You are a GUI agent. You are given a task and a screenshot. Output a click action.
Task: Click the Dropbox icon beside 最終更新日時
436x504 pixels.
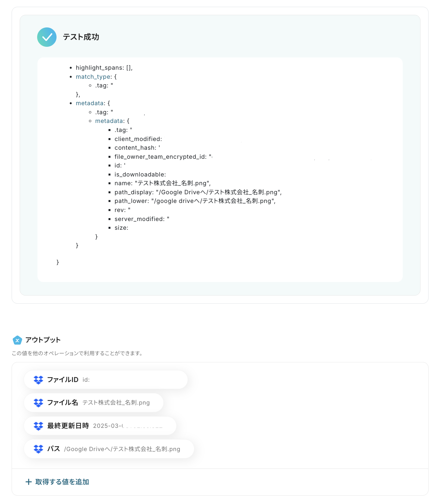point(38,426)
